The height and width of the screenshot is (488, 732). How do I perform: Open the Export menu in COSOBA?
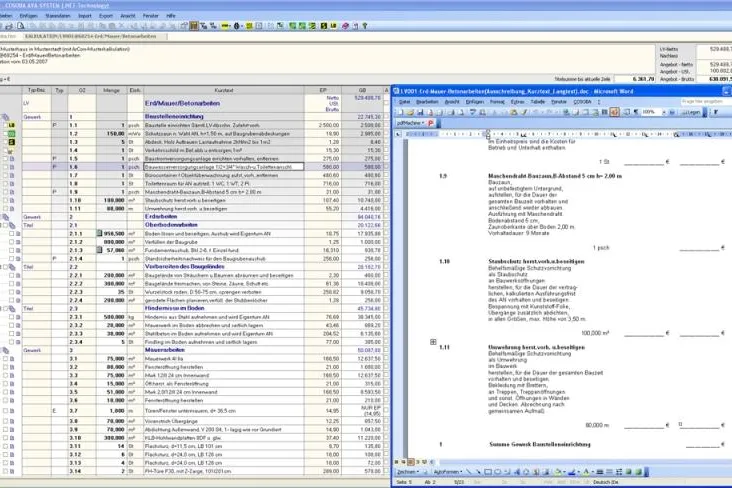click(106, 16)
